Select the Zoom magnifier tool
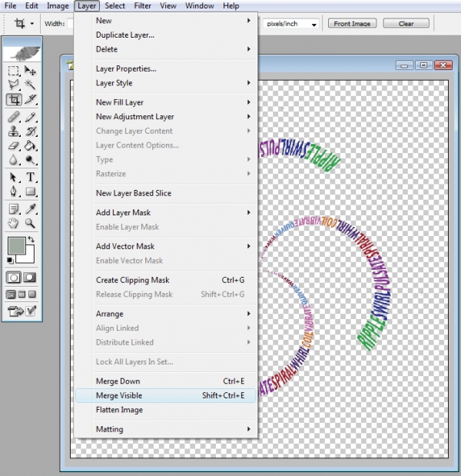Screen dimensions: 461x476 [x=30, y=224]
